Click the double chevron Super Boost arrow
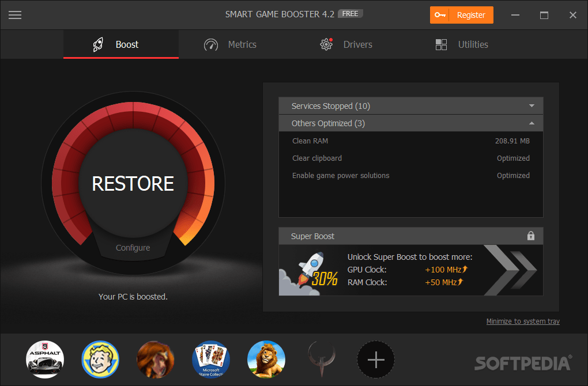 click(x=511, y=270)
